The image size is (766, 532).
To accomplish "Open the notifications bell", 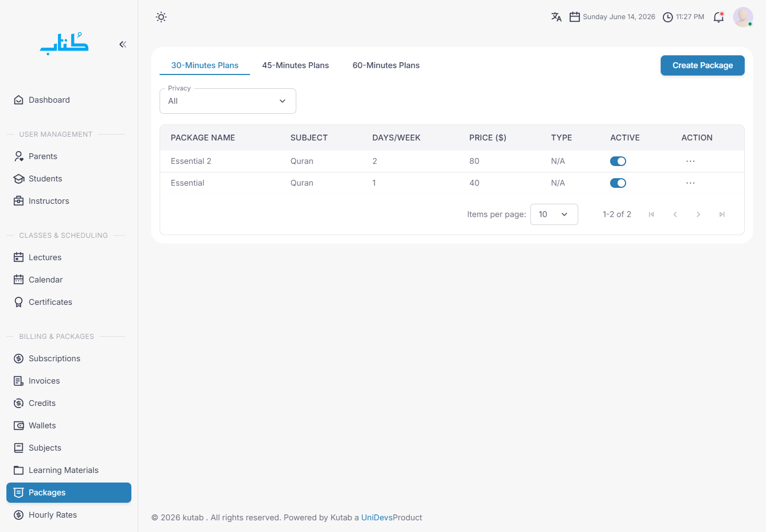I will click(719, 17).
